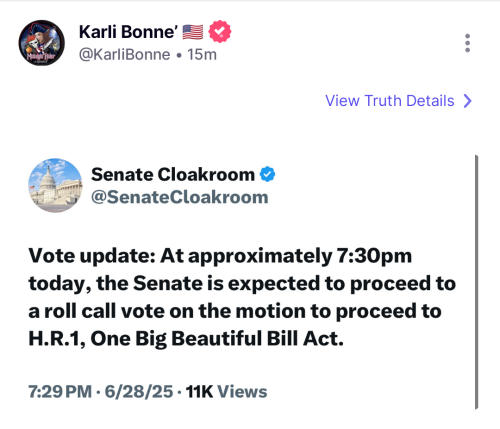Click the 'Vote update:' text in quoted post
Image resolution: width=500 pixels, height=429 pixels.
(x=92, y=256)
